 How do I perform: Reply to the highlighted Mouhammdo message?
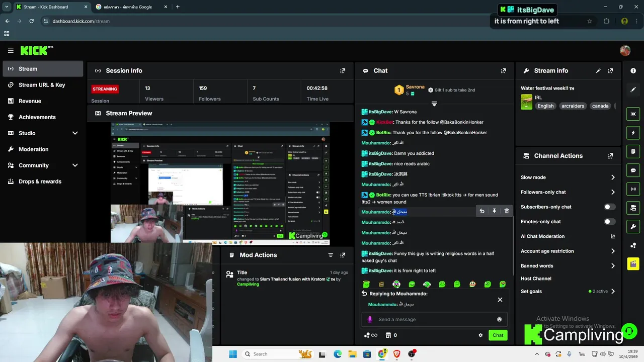[x=482, y=211]
